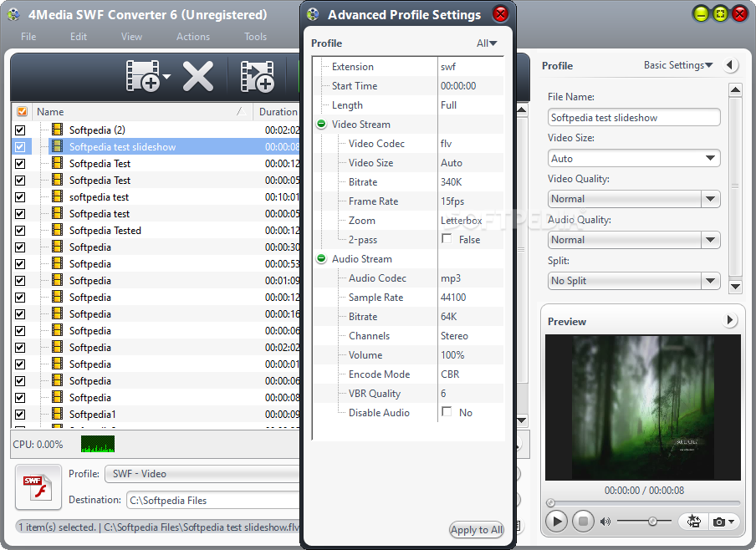
Task: Click the Sample Rate value 44100
Action: pos(453,297)
